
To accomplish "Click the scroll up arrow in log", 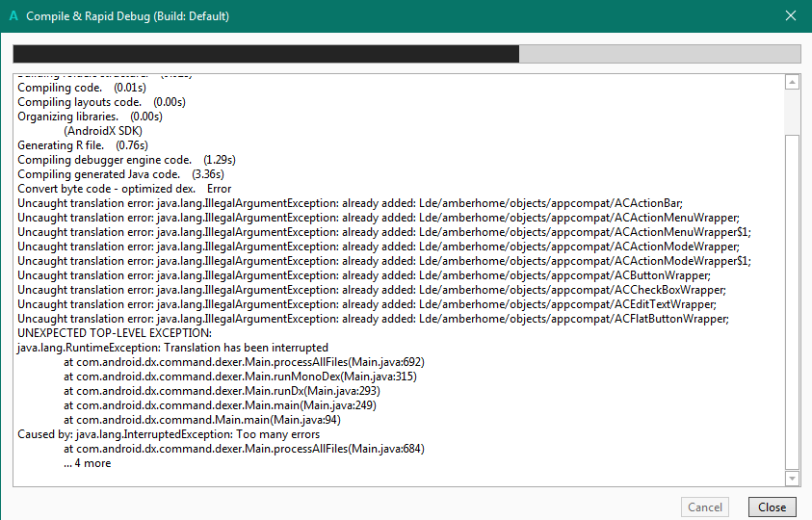I will pos(792,83).
